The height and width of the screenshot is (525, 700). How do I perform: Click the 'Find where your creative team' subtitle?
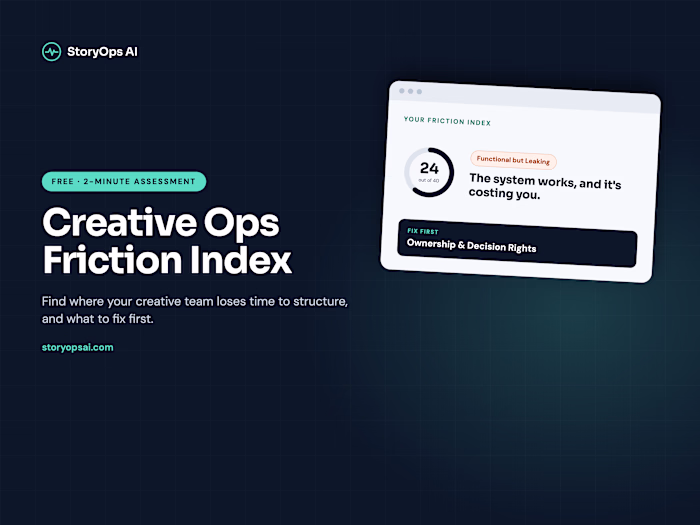coord(195,310)
